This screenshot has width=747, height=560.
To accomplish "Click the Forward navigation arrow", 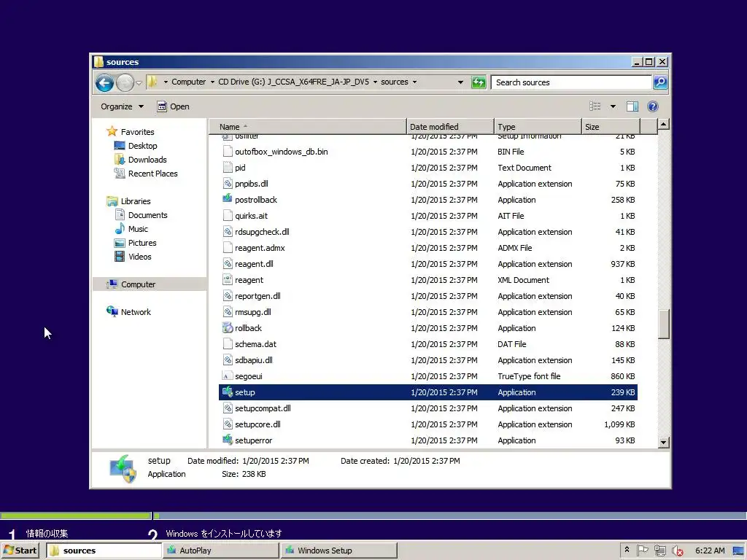I will point(125,83).
